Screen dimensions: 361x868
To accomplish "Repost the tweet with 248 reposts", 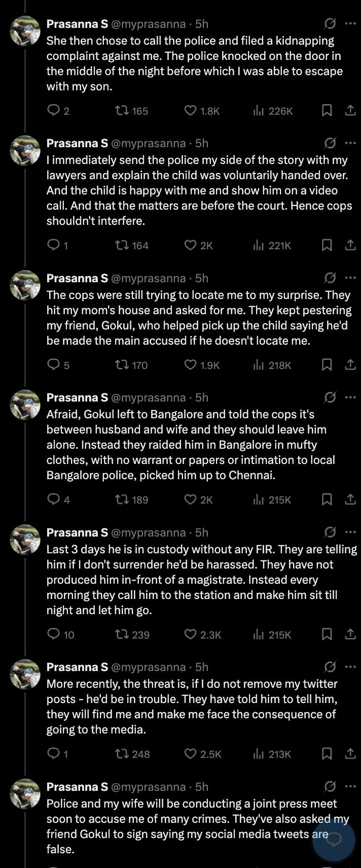I will click(x=121, y=754).
